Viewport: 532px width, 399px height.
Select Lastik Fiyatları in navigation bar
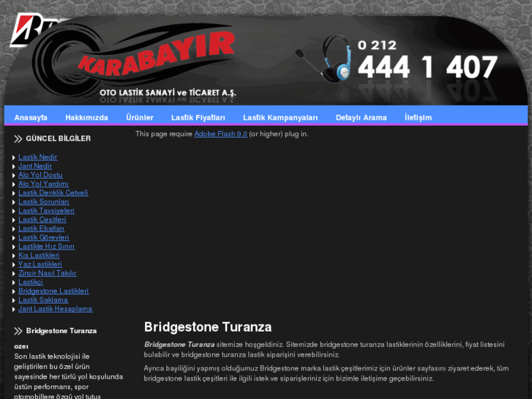[x=198, y=117]
